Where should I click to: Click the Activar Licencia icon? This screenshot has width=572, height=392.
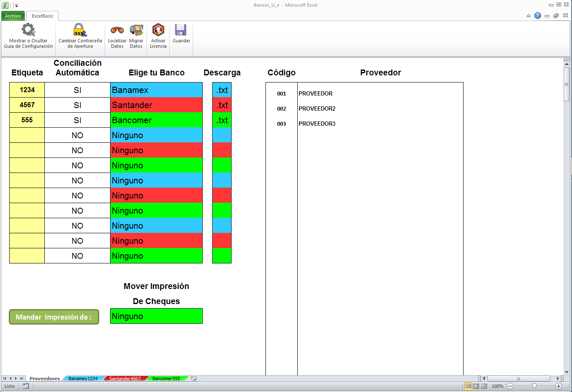pyautogui.click(x=158, y=31)
